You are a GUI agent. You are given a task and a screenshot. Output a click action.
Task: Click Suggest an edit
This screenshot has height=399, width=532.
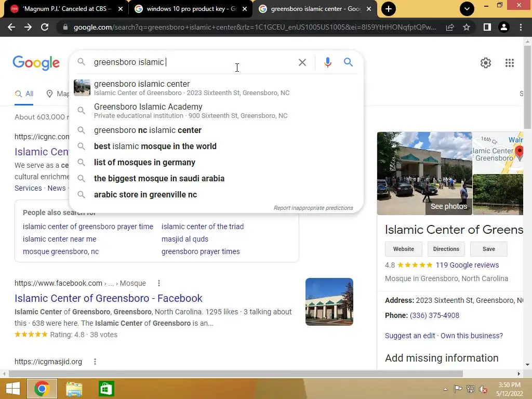[x=410, y=336]
